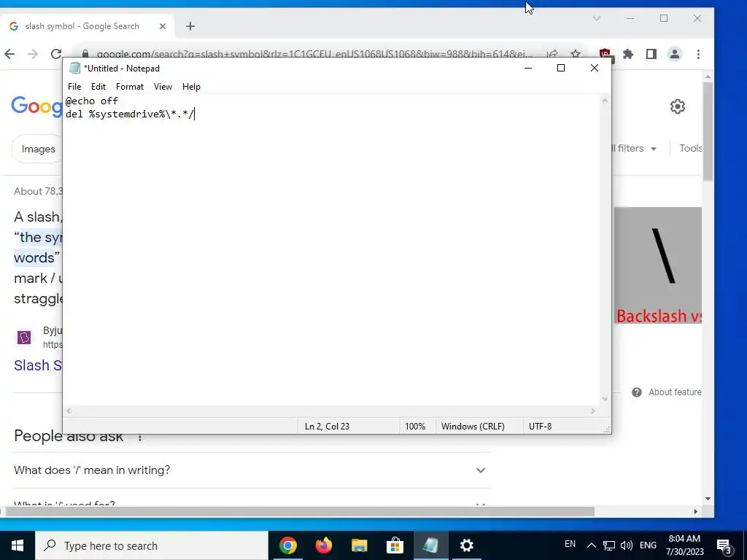Click Notepad horizontal scrollbar right arrow

[x=592, y=411]
